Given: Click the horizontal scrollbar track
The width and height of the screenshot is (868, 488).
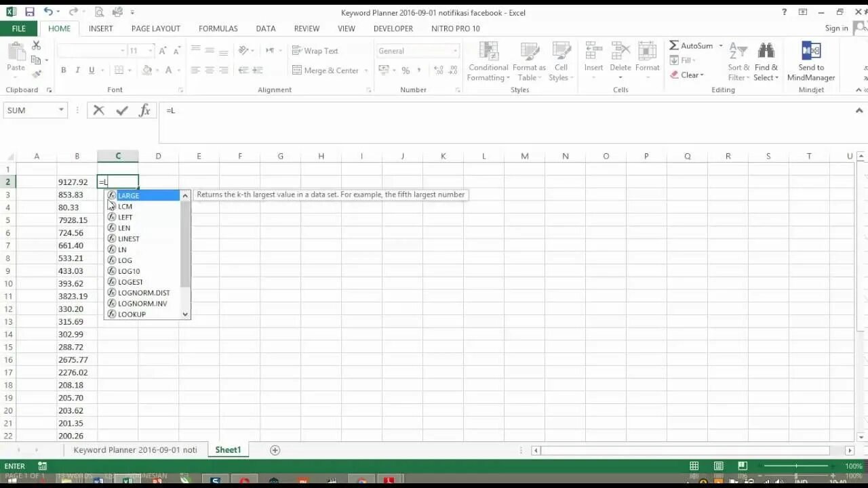Looking at the screenshot, I should tap(685, 450).
